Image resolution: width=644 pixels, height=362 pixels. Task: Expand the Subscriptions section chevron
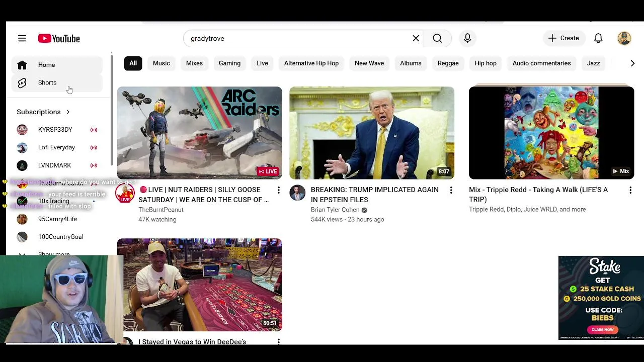(x=68, y=112)
